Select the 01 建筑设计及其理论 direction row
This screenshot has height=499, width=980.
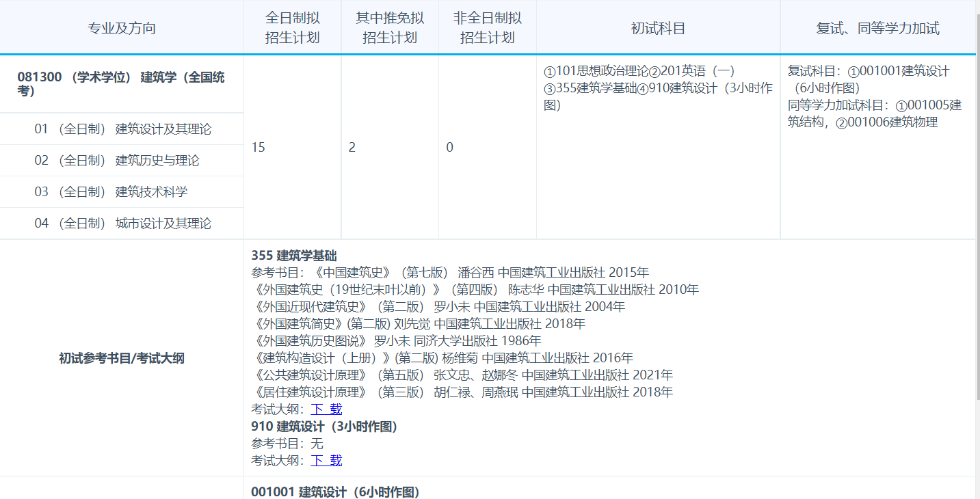point(122,129)
